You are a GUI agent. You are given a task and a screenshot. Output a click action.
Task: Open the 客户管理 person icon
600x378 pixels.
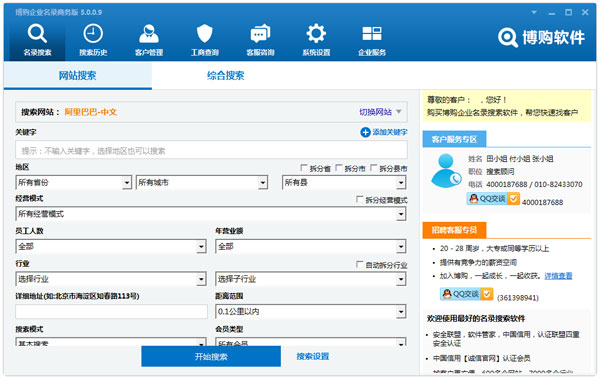pos(149,34)
